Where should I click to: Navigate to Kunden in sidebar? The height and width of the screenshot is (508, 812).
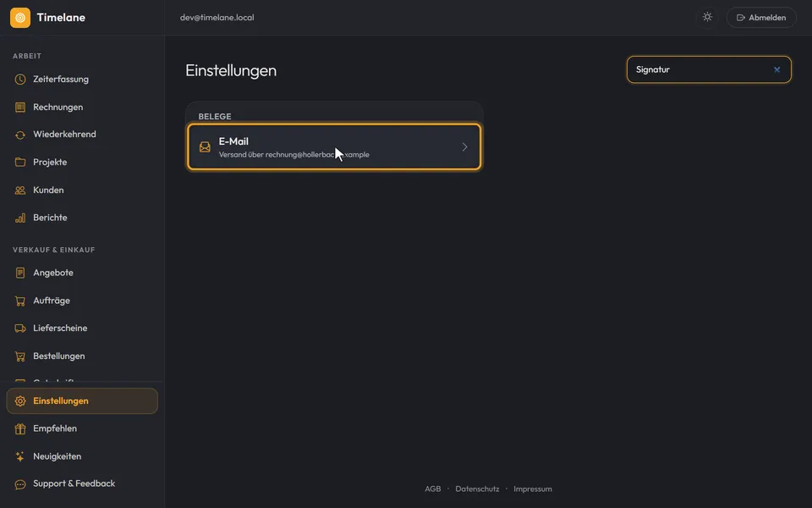click(x=82, y=190)
